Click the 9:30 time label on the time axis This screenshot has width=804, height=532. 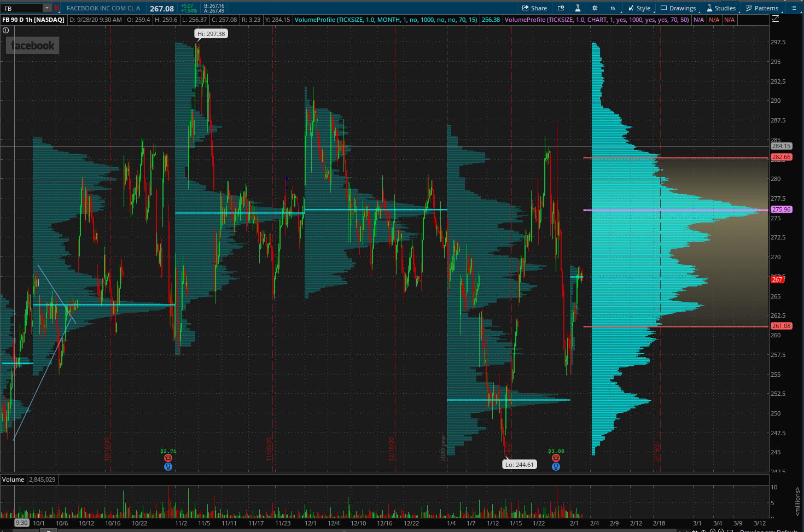21,523
